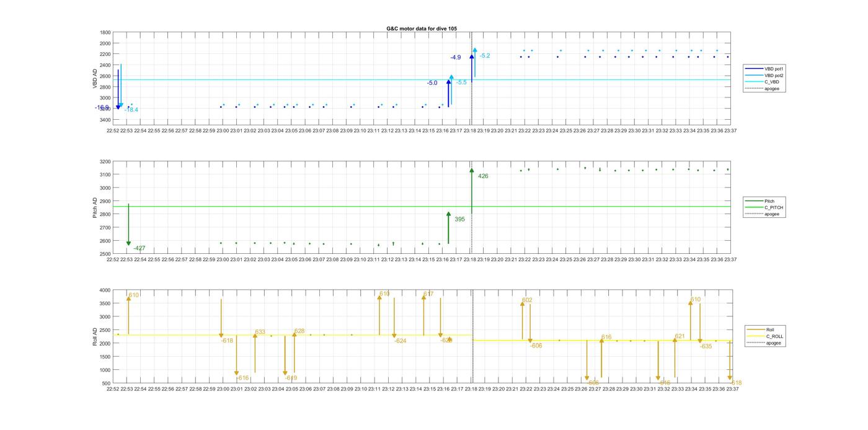This screenshot has height=430, width=868.
Task: Select the "C_PITCH" legend entry
Action: tap(764, 208)
